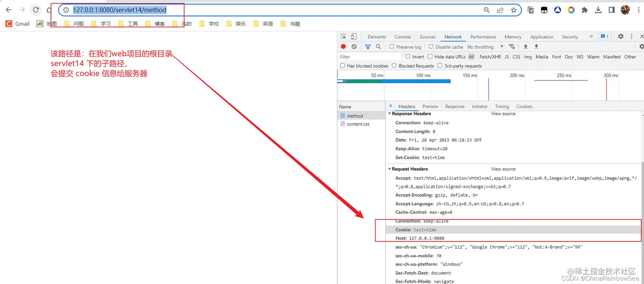
Task: Open network conditions wifi icon
Action: tap(512, 46)
